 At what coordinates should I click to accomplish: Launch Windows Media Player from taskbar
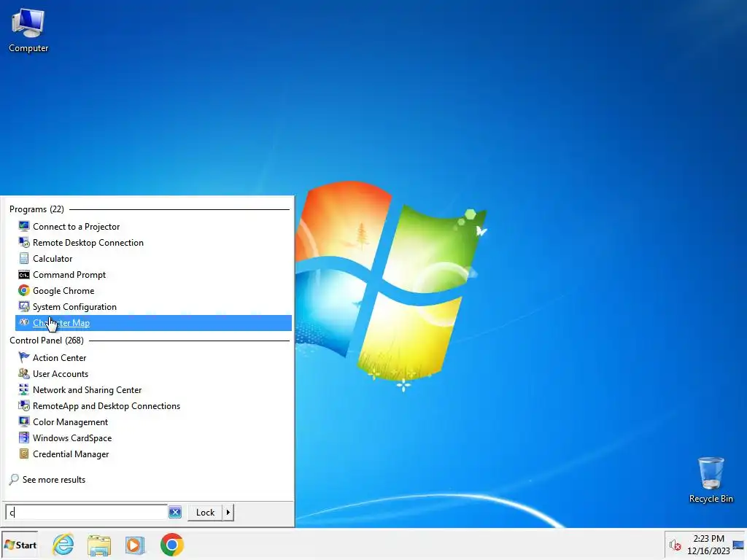[135, 545]
